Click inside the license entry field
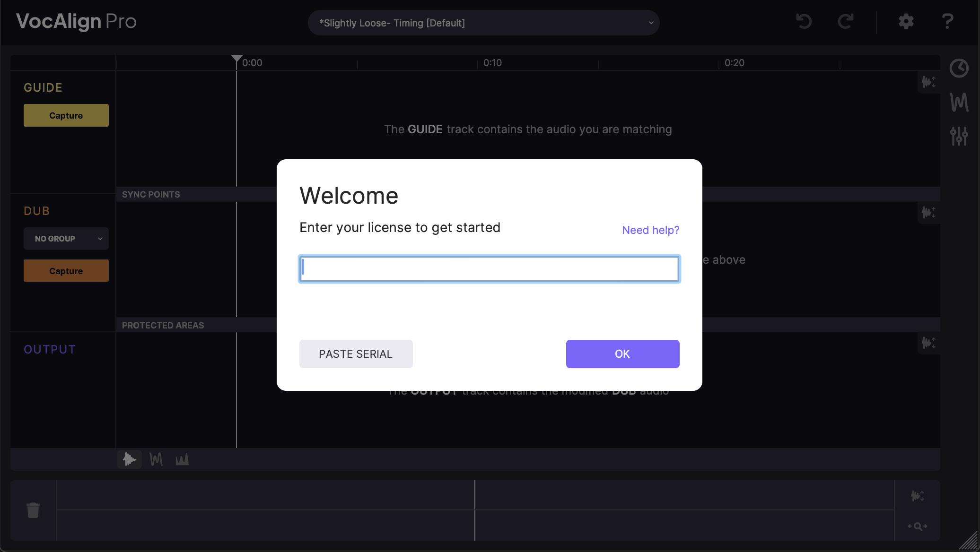 pyautogui.click(x=489, y=268)
